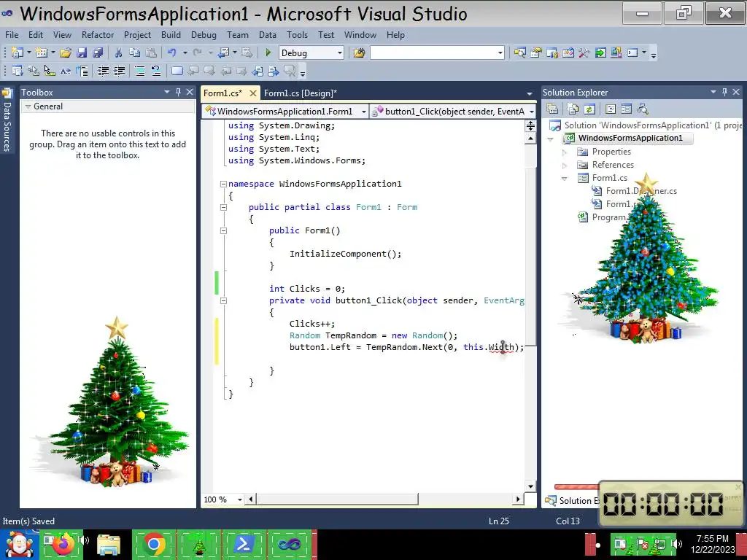Click the Navigate Backward icon
Viewport: 747px width, 560px height.
(223, 52)
